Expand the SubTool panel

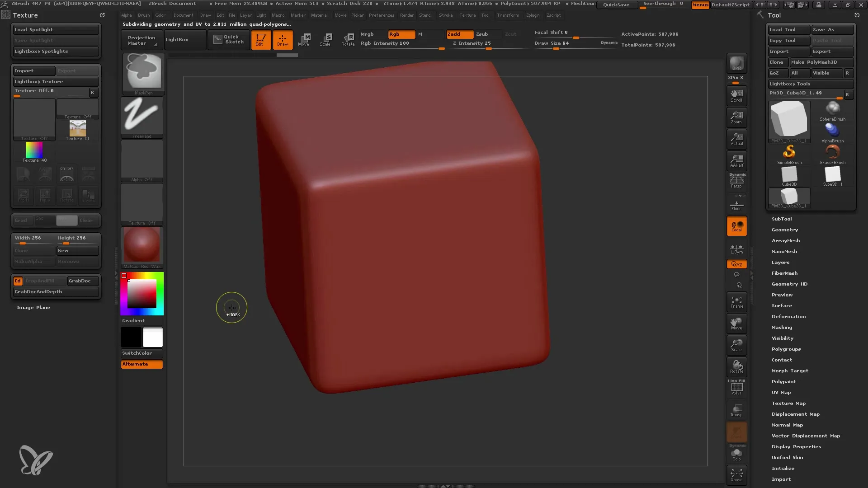[782, 219]
